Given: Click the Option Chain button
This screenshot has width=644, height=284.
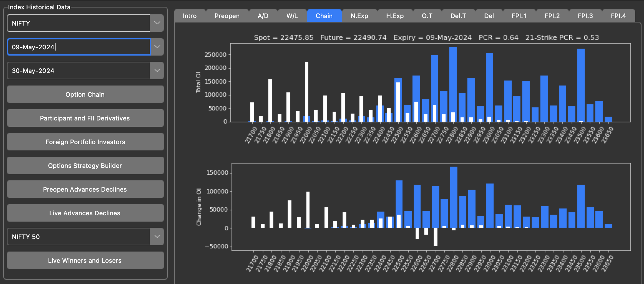Looking at the screenshot, I should 85,94.
